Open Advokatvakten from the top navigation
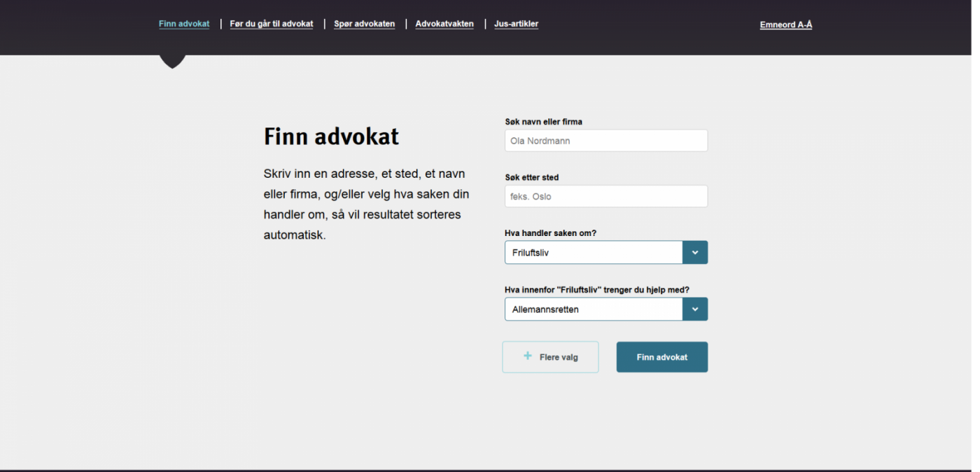Image resolution: width=980 pixels, height=472 pixels. pyautogui.click(x=444, y=24)
